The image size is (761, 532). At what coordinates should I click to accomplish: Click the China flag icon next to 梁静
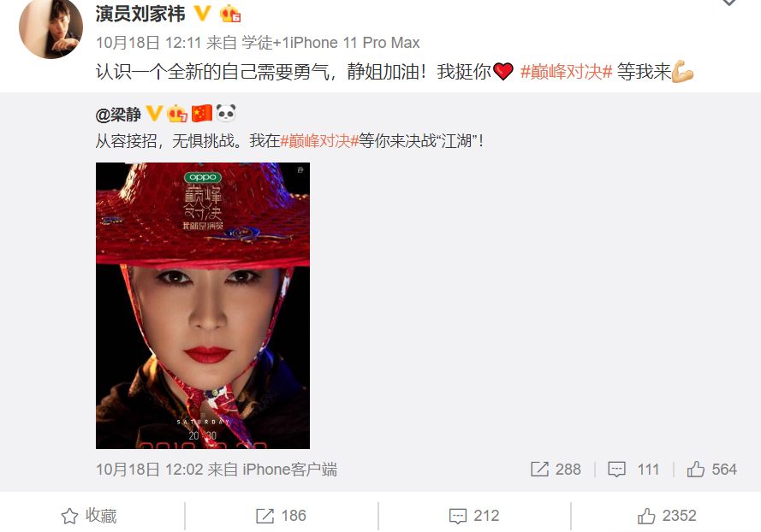[202, 114]
